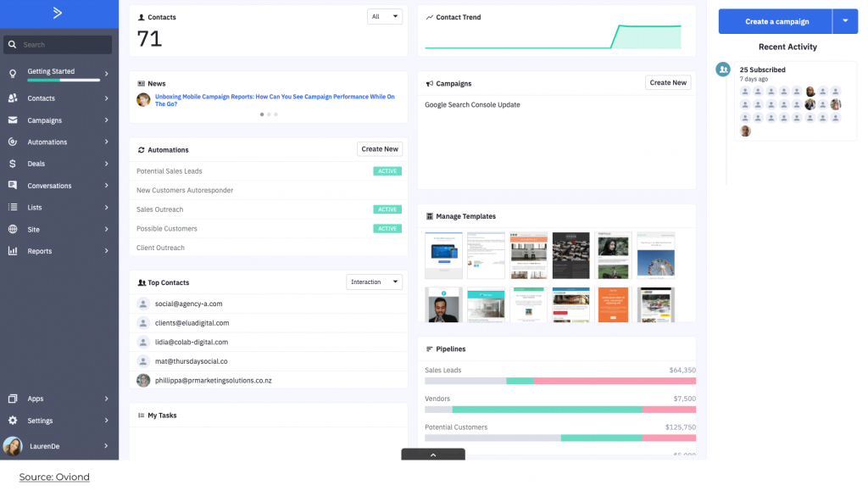Select the Conversations chat icon in the sidebar
This screenshot has height=491, width=868.
click(x=14, y=185)
